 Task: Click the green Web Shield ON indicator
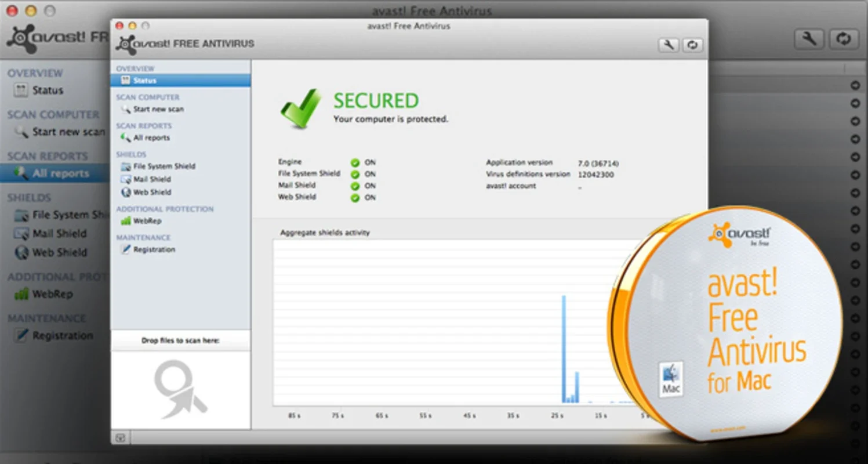click(x=355, y=198)
